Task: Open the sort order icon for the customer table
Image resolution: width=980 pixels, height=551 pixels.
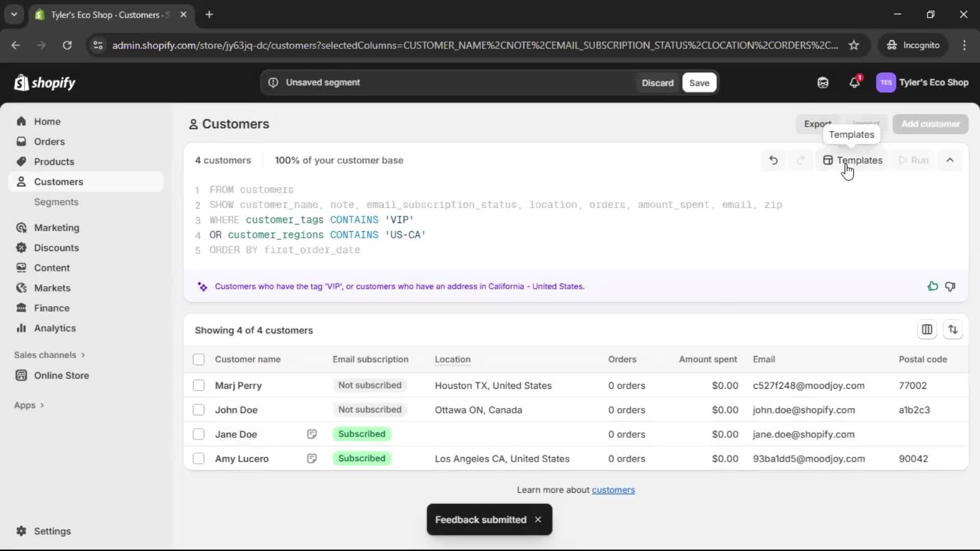Action: pos(953,330)
